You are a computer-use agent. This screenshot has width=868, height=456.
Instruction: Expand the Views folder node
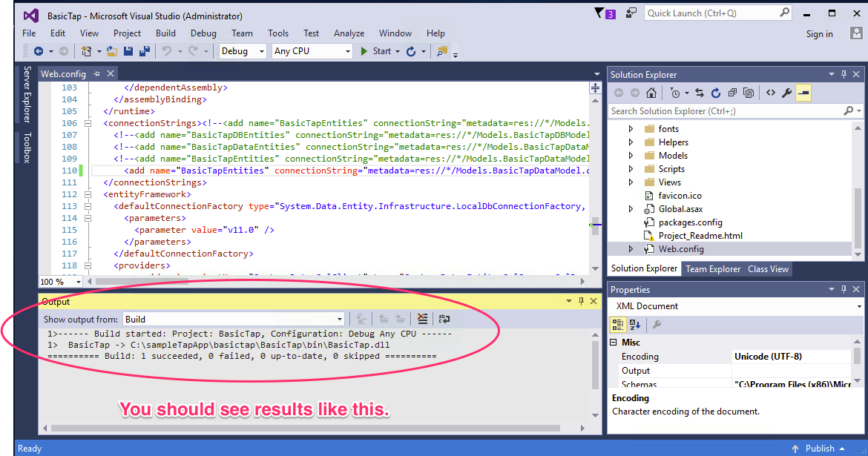[631, 182]
